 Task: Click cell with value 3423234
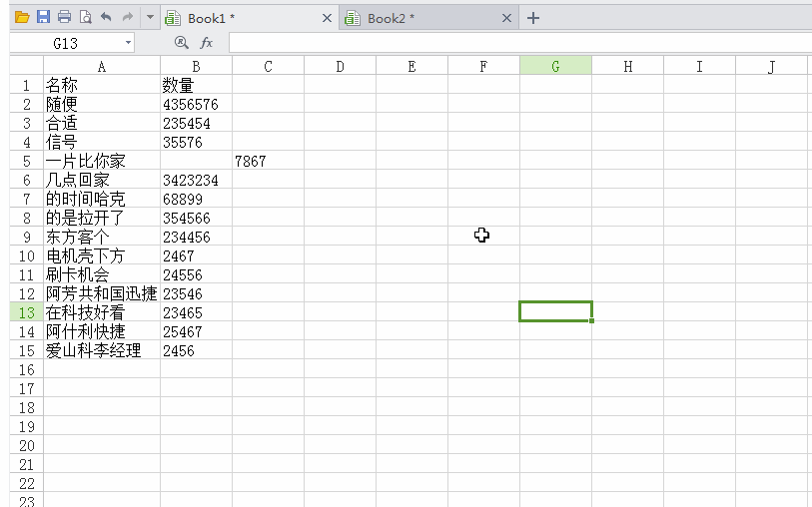(x=197, y=180)
